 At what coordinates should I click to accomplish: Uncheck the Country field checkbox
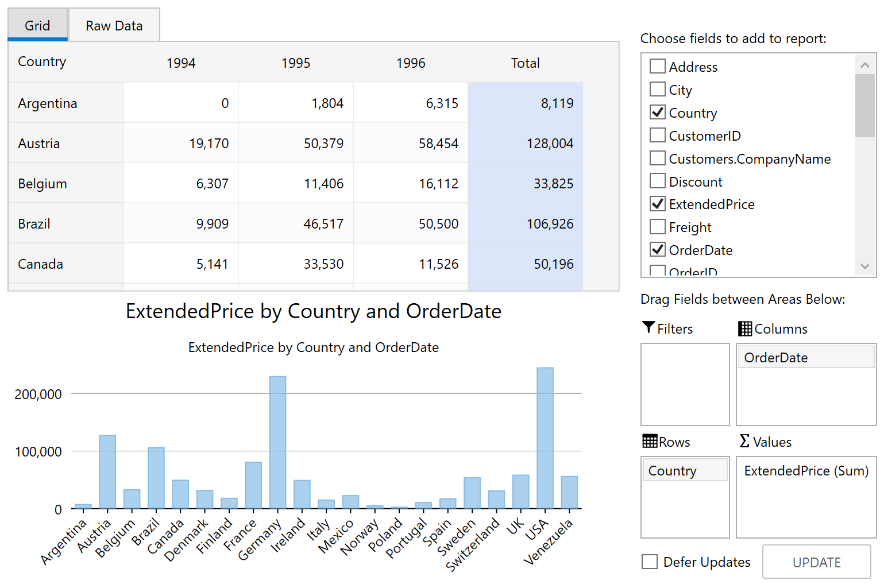[x=658, y=113]
